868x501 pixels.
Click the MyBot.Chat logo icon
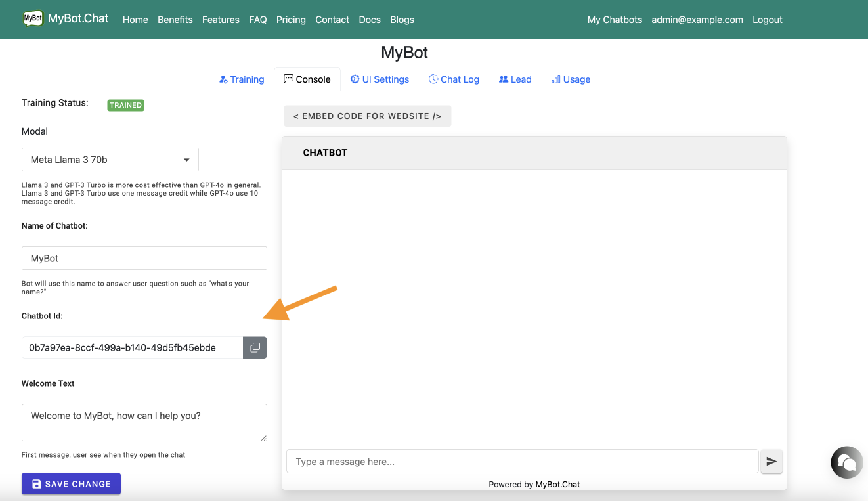pos(33,19)
